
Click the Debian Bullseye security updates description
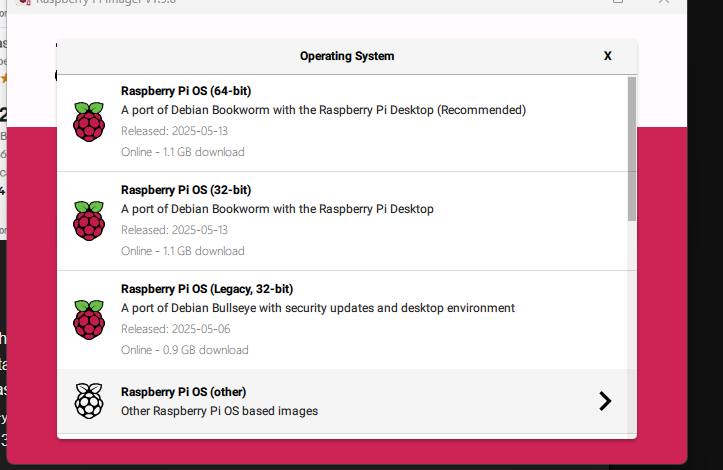pyautogui.click(x=318, y=308)
